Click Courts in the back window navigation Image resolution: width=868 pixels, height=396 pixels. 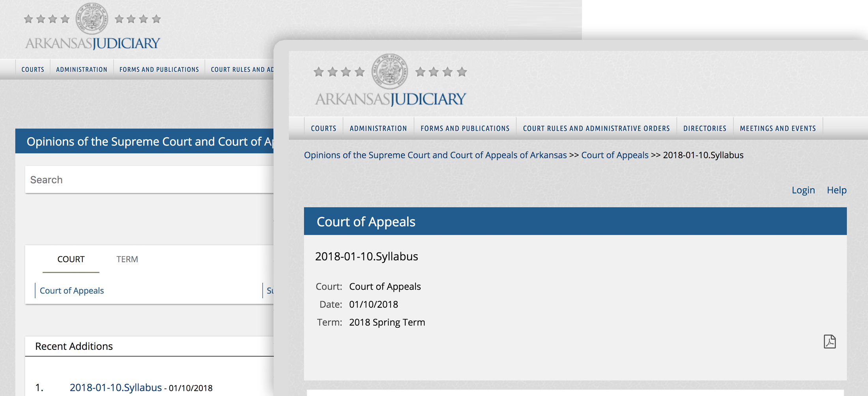(33, 69)
